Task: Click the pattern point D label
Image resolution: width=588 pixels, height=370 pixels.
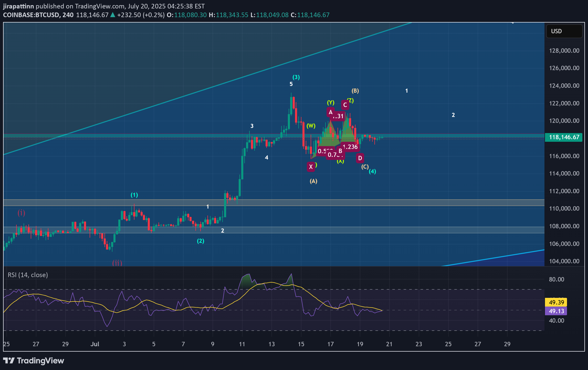Action: pyautogui.click(x=360, y=158)
